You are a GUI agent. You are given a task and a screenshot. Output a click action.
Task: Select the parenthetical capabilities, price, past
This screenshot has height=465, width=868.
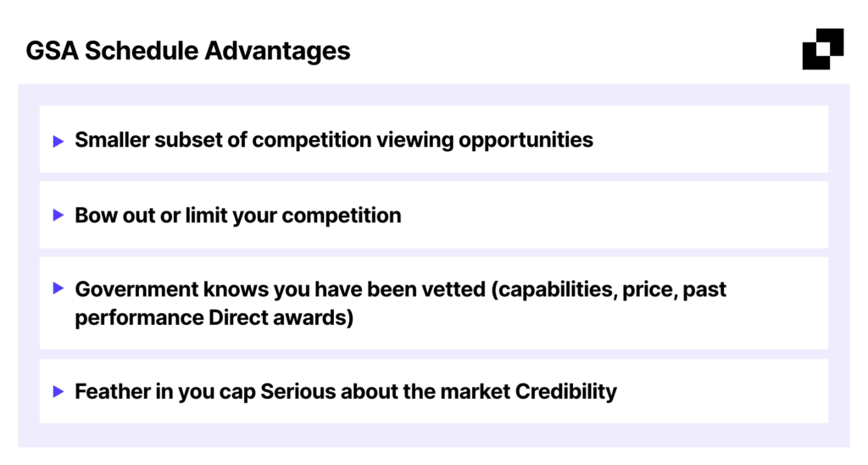[x=609, y=290]
